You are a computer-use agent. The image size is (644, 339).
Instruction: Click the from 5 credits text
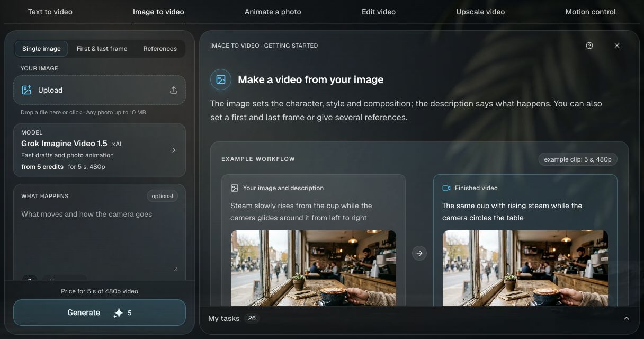42,167
